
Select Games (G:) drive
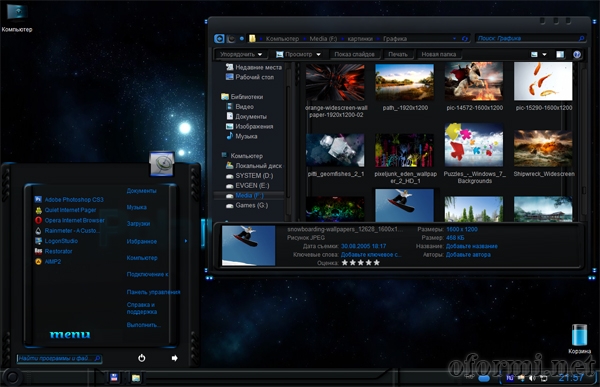point(247,206)
